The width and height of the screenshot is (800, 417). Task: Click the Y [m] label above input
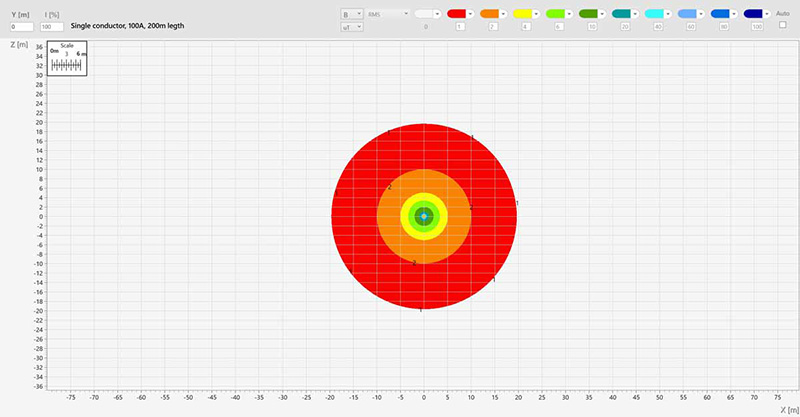pyautogui.click(x=20, y=15)
